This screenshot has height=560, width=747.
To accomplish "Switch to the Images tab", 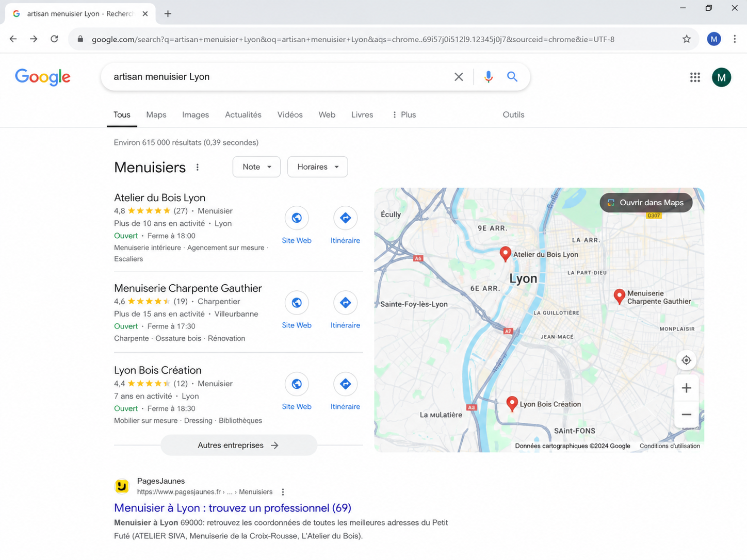I will [196, 115].
